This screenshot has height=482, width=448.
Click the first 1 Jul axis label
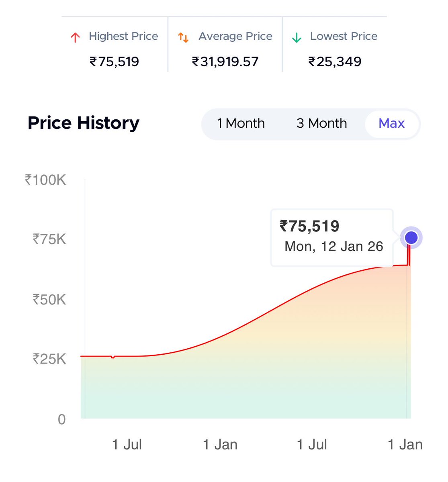pos(127,445)
